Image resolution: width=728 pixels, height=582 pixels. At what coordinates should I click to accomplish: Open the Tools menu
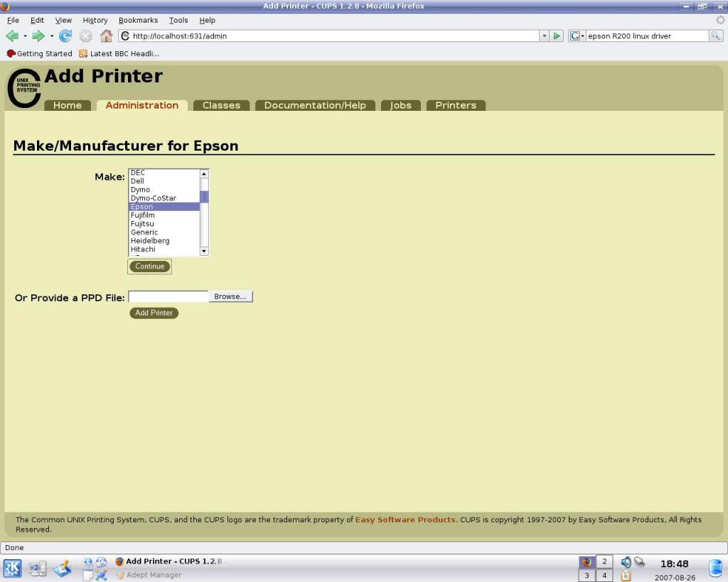178,21
